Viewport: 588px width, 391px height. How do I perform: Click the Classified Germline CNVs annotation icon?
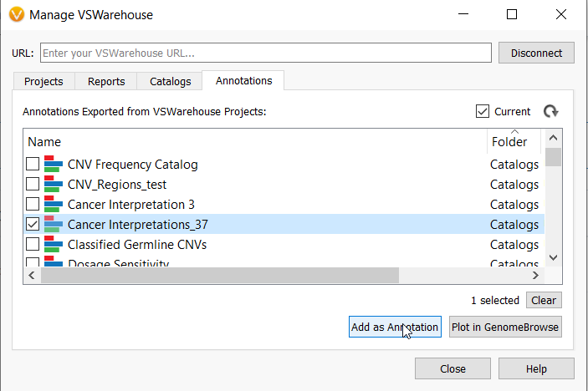click(x=54, y=244)
